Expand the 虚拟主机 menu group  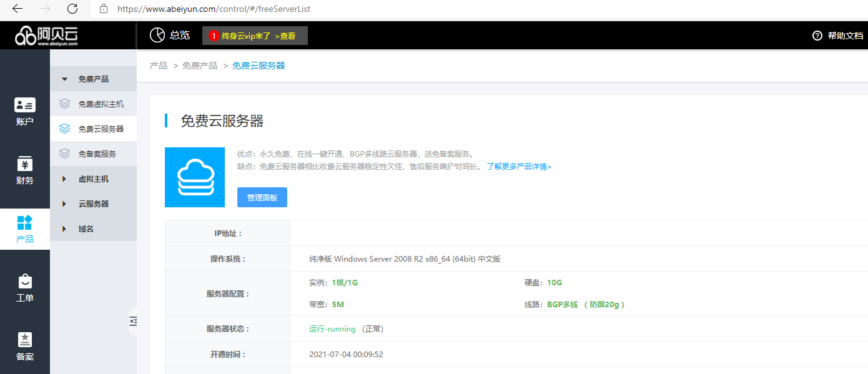(64, 179)
